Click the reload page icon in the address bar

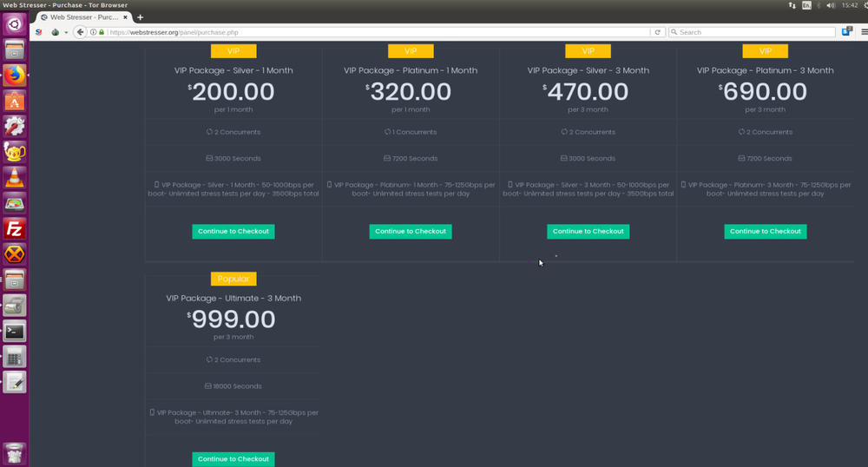coord(658,32)
